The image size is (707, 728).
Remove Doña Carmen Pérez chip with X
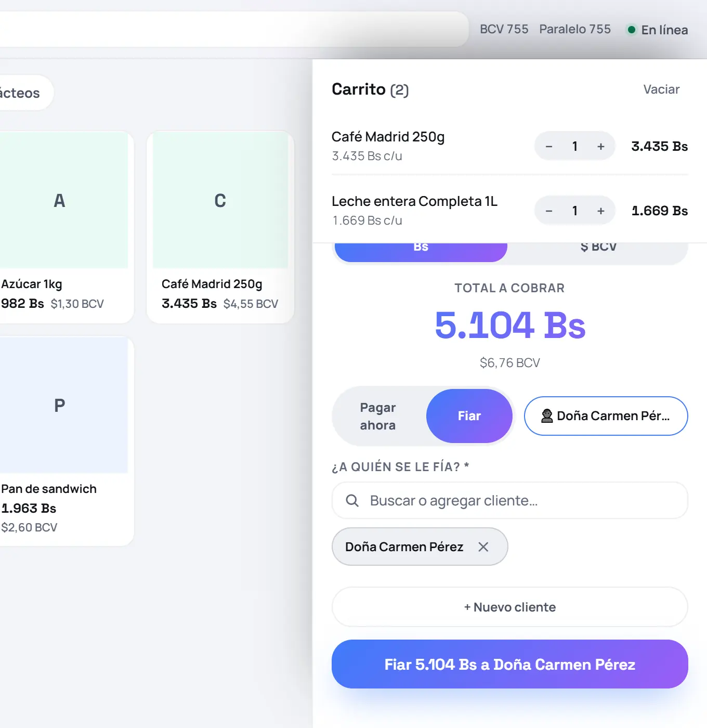coord(483,547)
